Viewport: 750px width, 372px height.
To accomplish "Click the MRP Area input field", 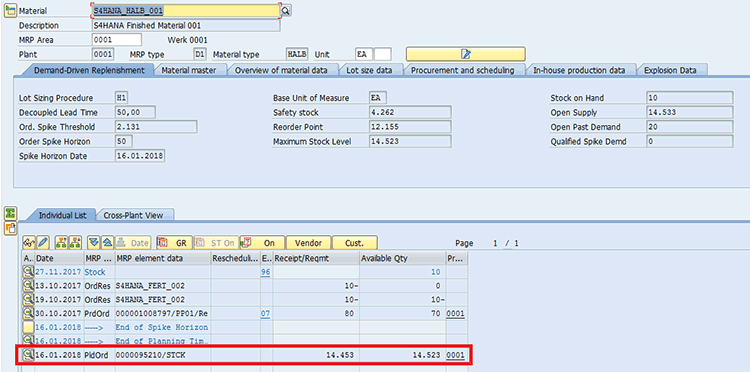I will pos(116,40).
